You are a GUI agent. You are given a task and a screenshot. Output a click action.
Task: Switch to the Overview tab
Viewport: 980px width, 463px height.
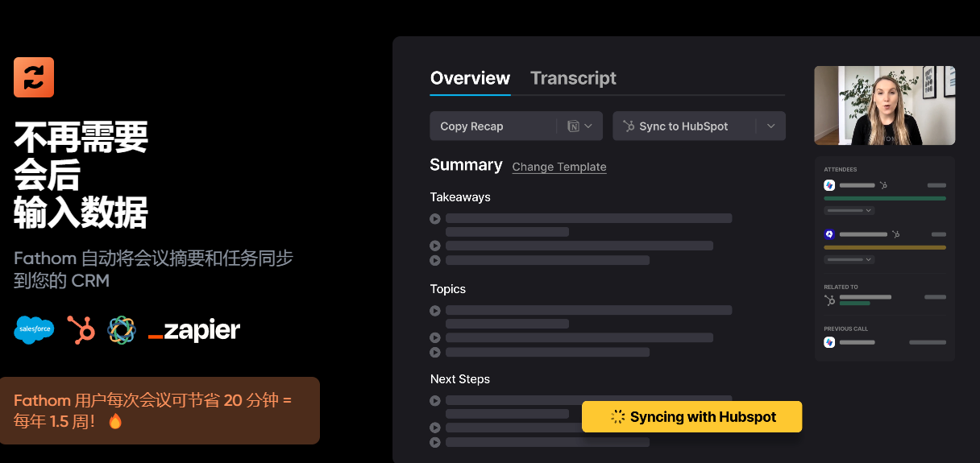click(470, 78)
